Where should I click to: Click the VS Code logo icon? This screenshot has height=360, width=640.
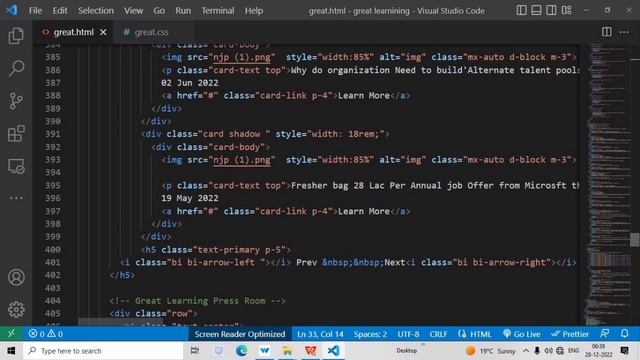coord(11,10)
